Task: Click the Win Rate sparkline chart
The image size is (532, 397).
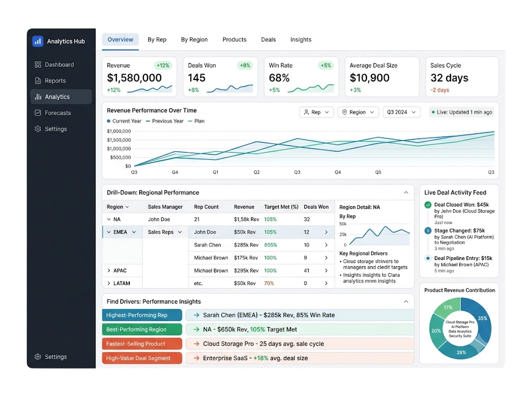Action: coord(311,88)
